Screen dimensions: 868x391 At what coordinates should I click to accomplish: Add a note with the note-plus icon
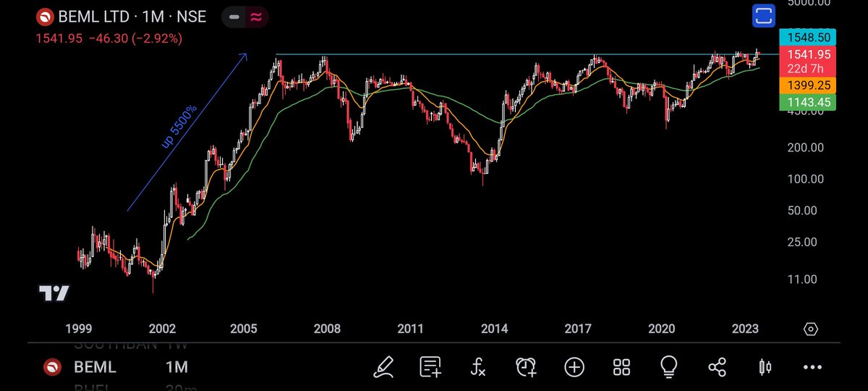(x=430, y=367)
